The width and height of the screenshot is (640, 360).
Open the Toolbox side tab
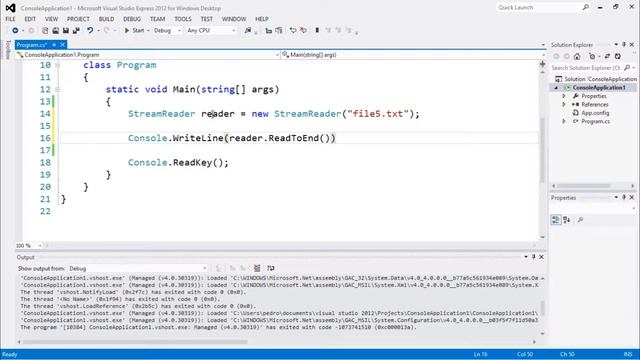(7, 50)
